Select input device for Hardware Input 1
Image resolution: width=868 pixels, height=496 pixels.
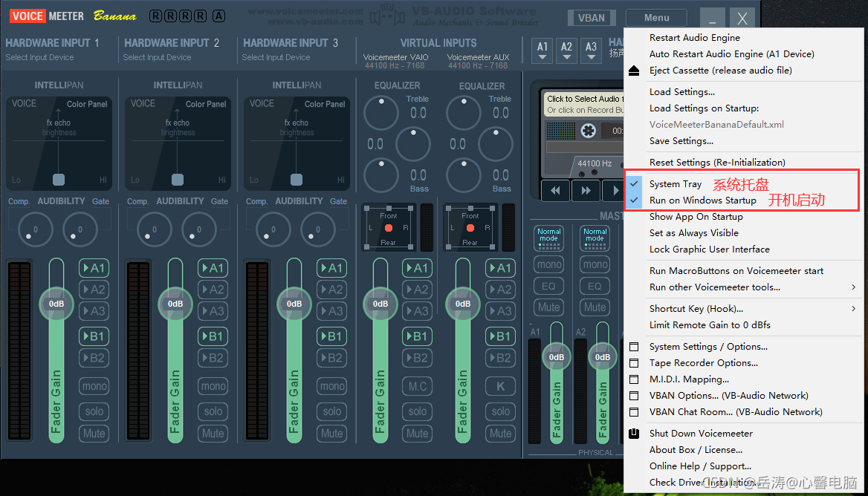[40, 57]
